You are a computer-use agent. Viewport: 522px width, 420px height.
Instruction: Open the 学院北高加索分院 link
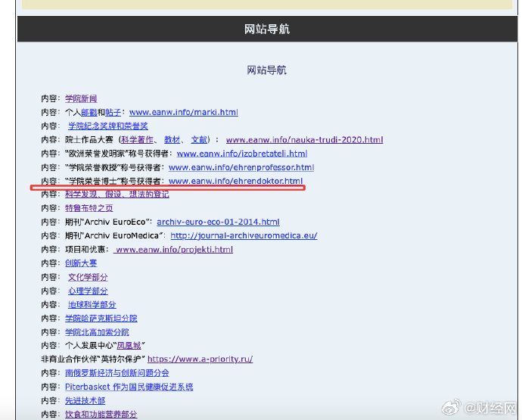(97, 332)
